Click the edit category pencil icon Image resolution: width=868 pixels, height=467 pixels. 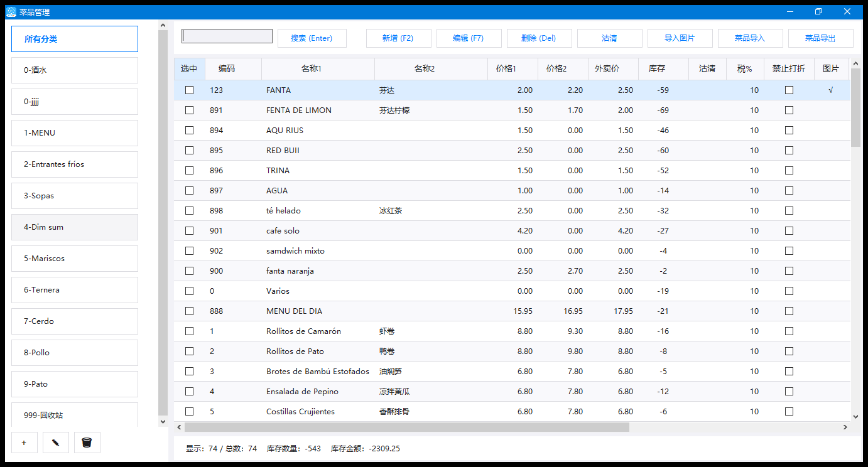pos(56,443)
